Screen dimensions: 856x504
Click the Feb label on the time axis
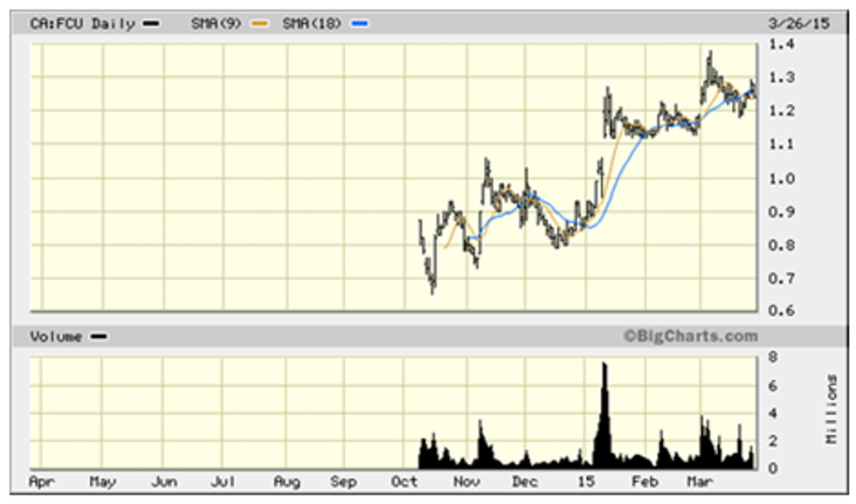point(645,481)
